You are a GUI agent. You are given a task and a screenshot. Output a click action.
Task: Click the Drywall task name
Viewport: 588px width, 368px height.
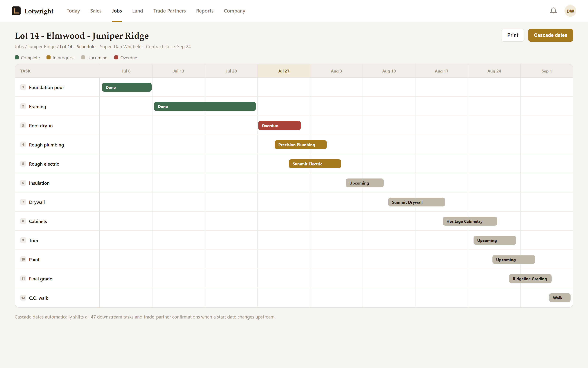(x=37, y=202)
